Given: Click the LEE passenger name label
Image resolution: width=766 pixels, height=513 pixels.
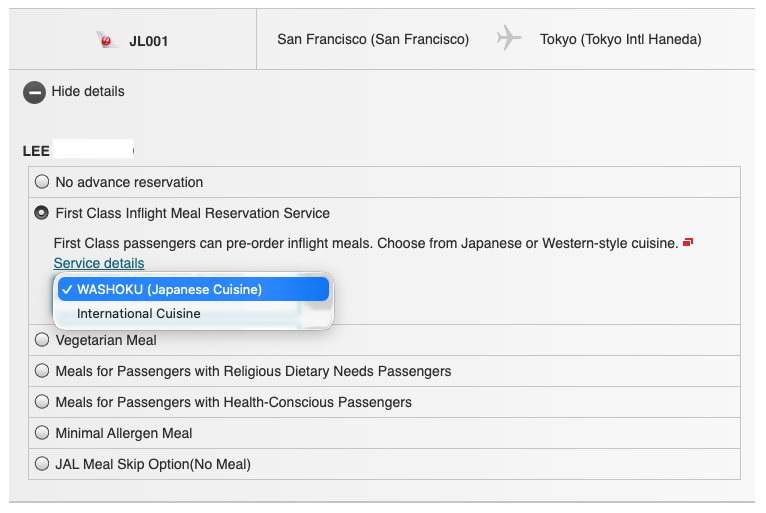Looking at the screenshot, I should (37, 151).
